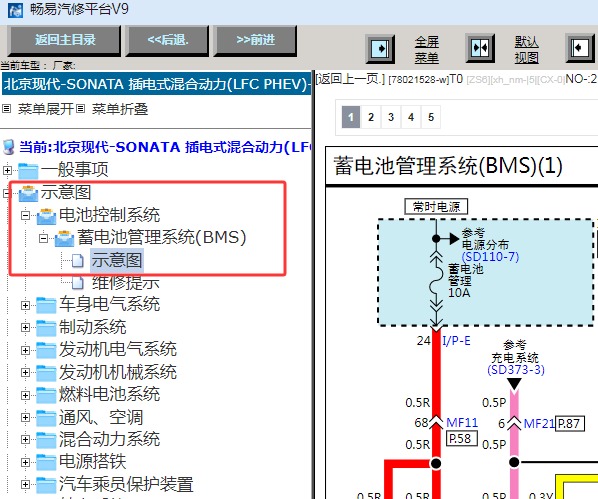Click the 当前:北京现代-SONATA tree root

point(165,147)
